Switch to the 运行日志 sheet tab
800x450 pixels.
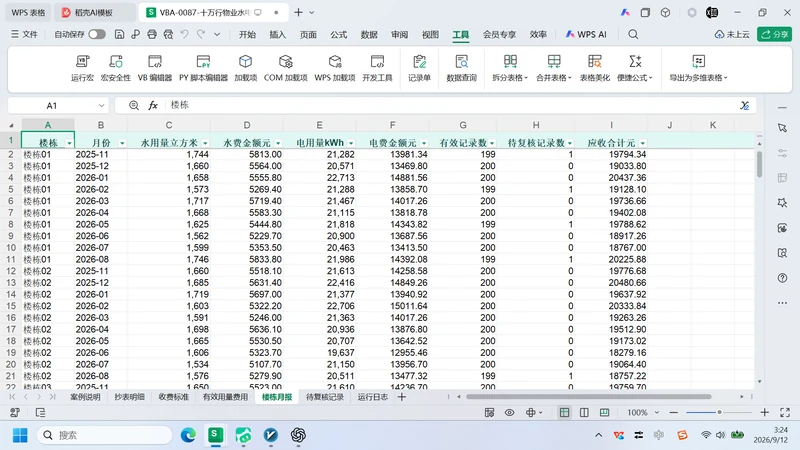[372, 397]
